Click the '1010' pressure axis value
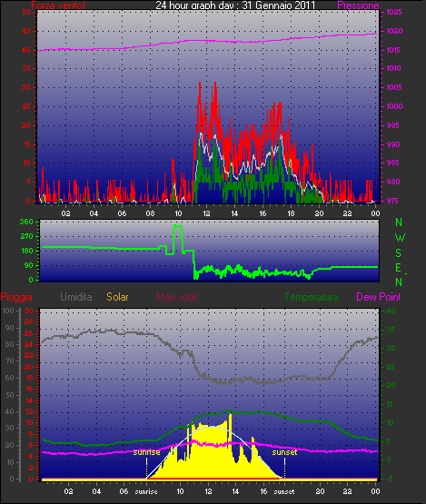The image size is (426, 504). tap(394, 68)
